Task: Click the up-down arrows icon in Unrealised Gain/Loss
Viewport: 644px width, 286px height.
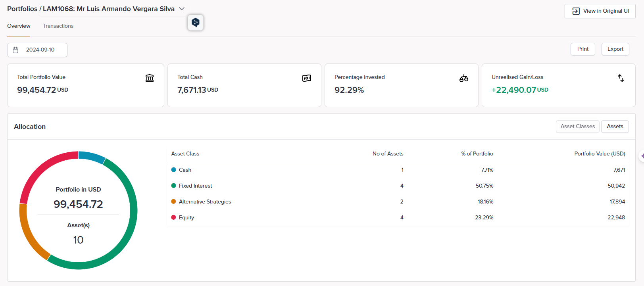Action: point(621,78)
